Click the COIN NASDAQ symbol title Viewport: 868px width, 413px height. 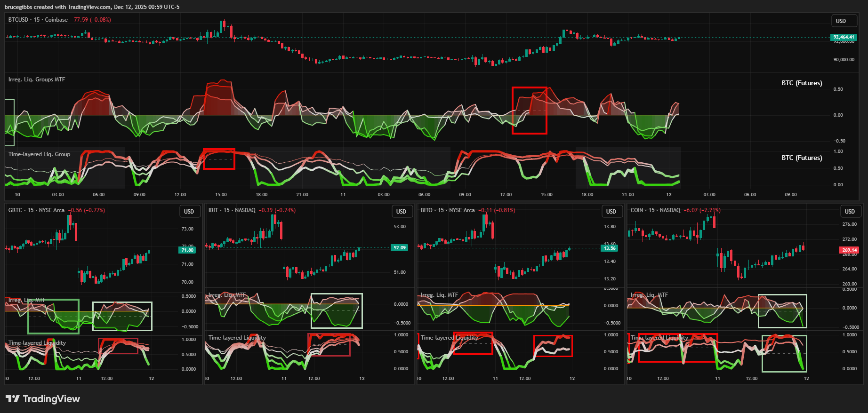click(655, 210)
